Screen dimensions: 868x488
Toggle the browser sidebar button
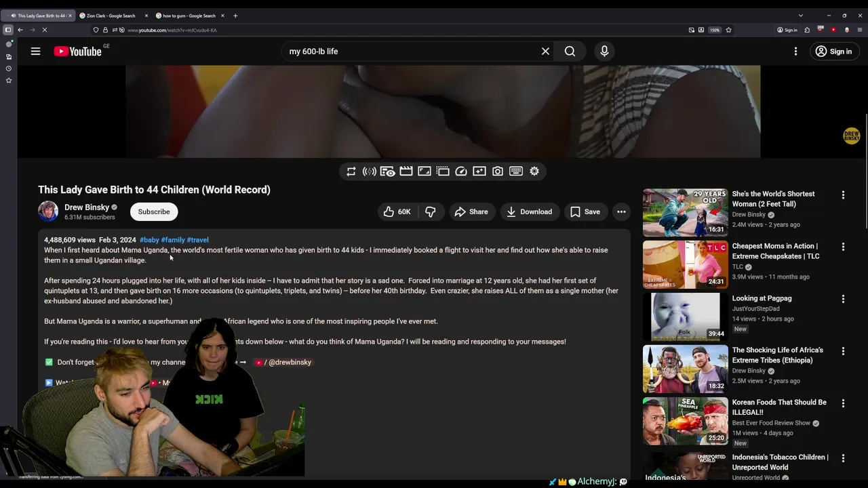click(8, 30)
